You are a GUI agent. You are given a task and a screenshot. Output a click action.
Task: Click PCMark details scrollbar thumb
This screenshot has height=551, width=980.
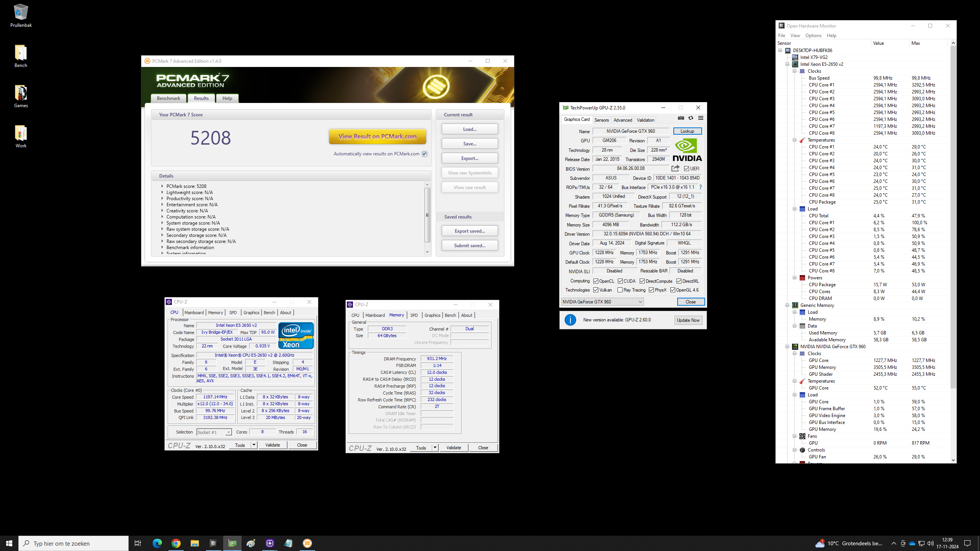coord(427,215)
